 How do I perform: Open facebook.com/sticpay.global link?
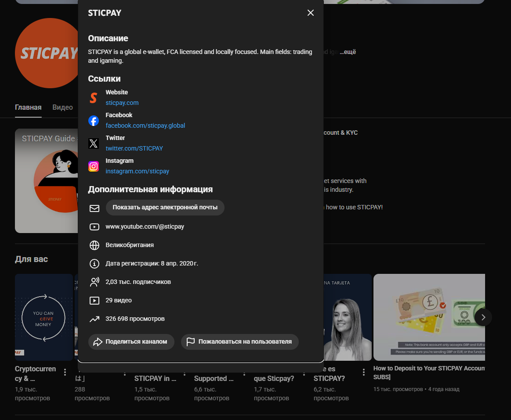click(145, 126)
